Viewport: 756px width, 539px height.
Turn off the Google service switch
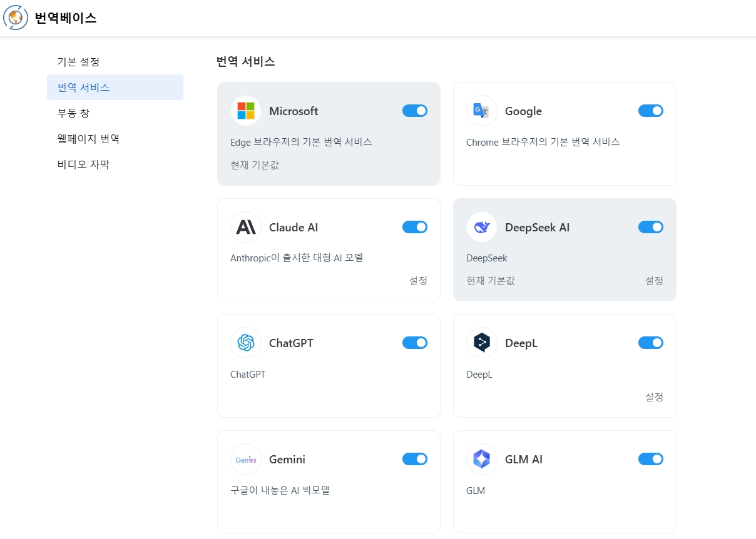(651, 111)
